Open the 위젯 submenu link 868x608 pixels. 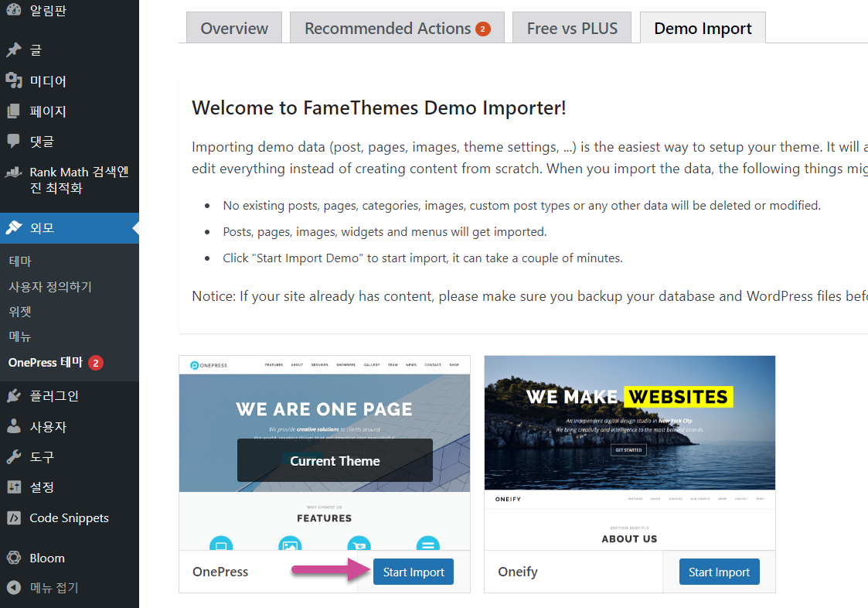20,312
